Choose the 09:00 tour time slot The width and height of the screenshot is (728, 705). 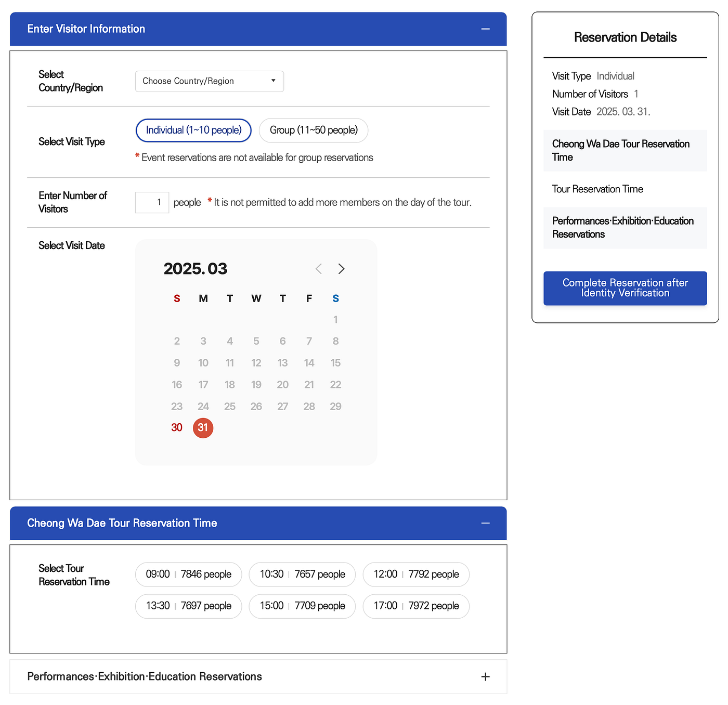188,574
